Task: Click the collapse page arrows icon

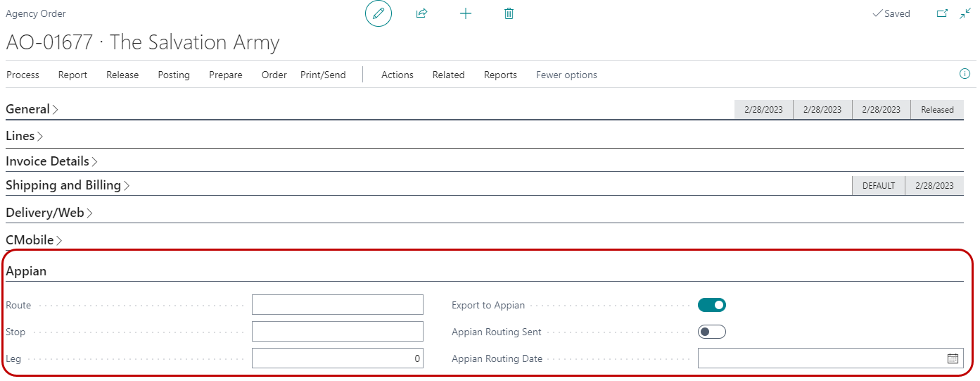Action: [965, 13]
